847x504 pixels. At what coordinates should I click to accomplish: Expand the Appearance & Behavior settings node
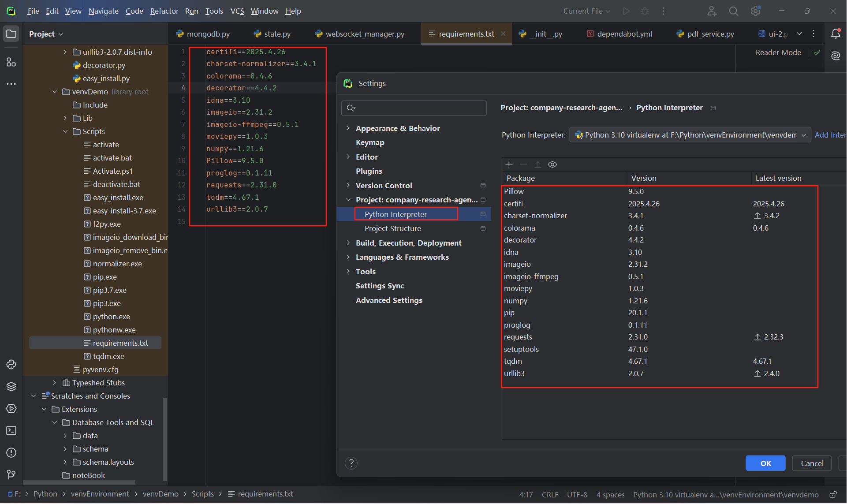tap(348, 128)
